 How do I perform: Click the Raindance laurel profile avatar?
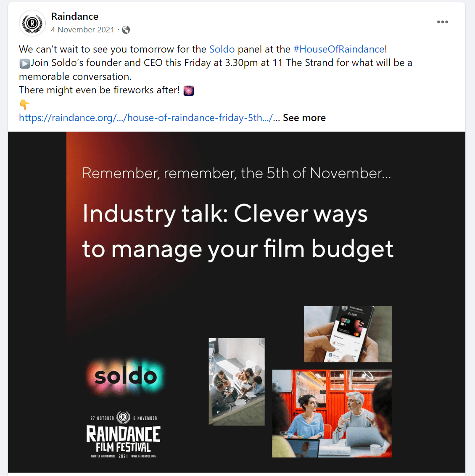pyautogui.click(x=32, y=23)
